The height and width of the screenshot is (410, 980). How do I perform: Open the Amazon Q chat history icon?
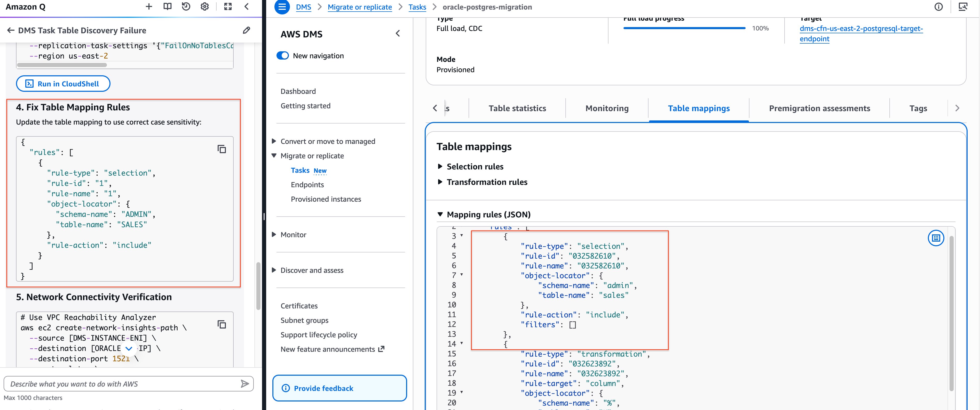tap(186, 6)
